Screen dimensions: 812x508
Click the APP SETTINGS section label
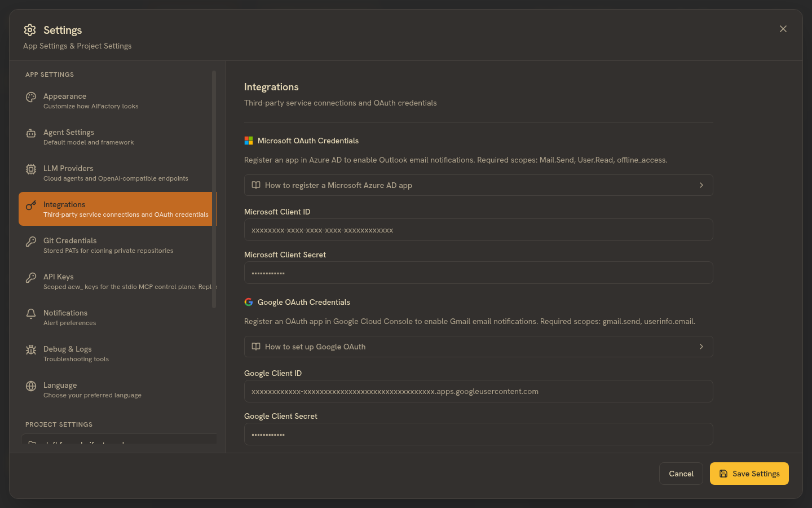50,75
